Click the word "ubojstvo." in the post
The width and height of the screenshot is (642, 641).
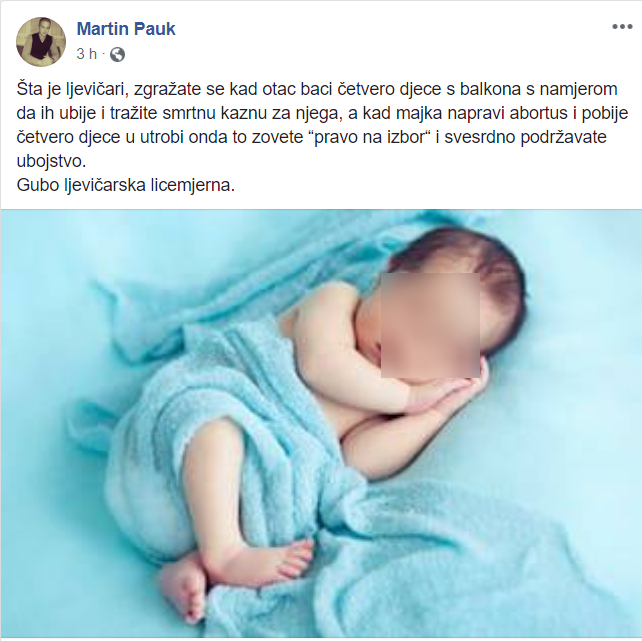(x=51, y=161)
